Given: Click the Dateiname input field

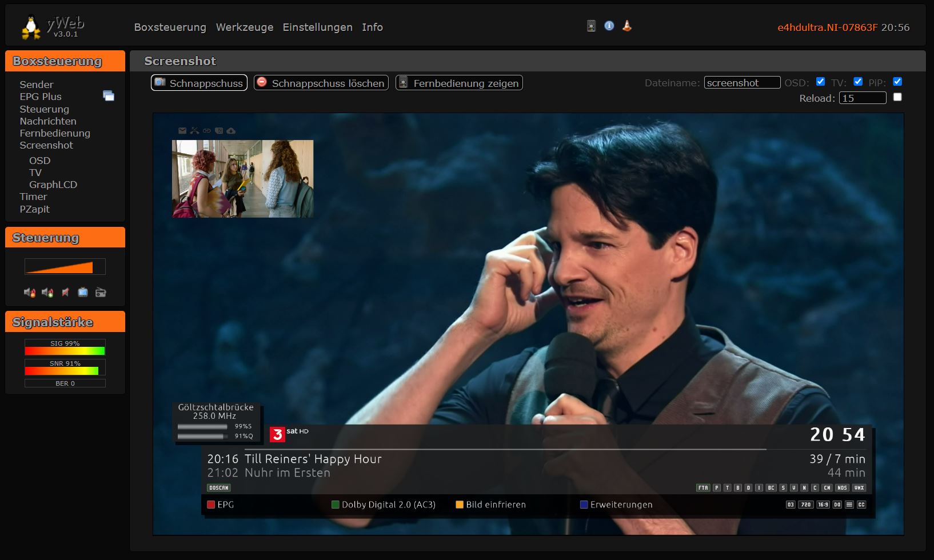Looking at the screenshot, I should click(742, 83).
